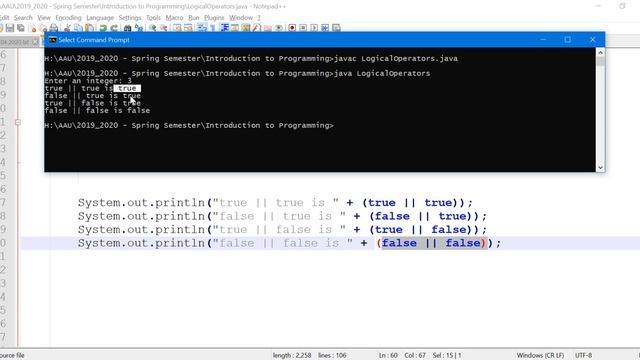Click the Playback macro icon
The width and height of the screenshot is (640, 360).
click(x=314, y=28)
